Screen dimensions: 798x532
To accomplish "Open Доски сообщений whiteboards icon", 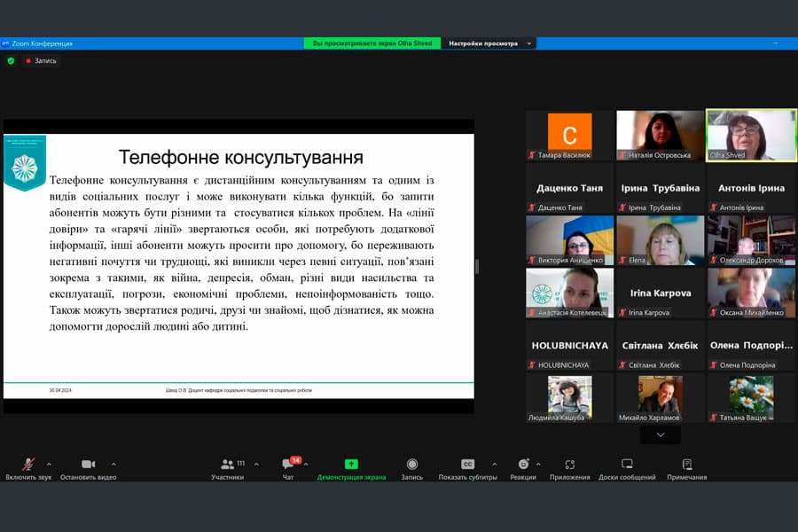I will click(627, 465).
